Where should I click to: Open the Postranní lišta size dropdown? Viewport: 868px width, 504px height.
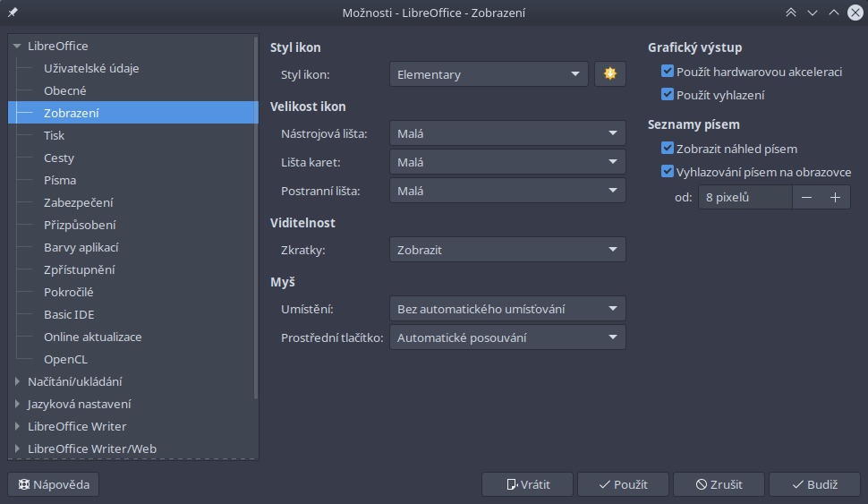pos(507,191)
